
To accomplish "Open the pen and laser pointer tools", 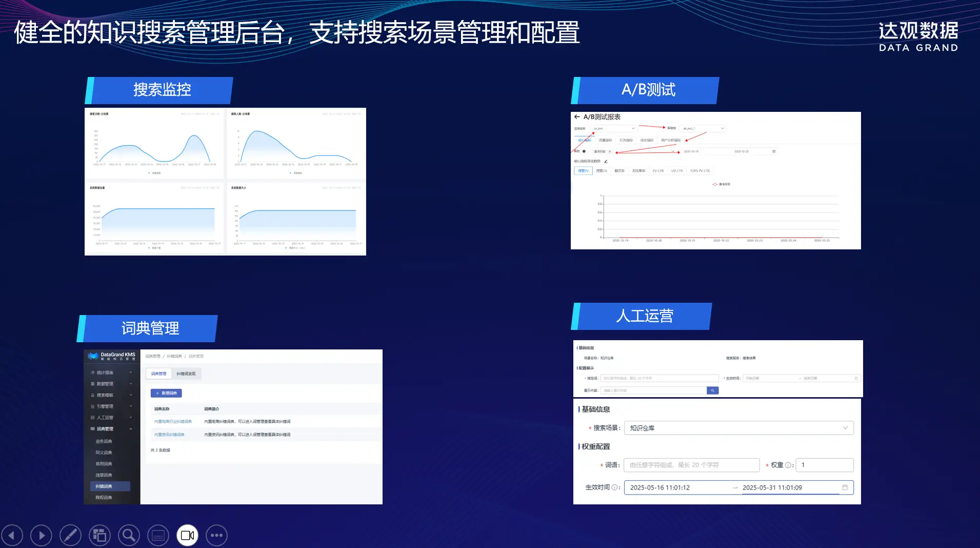I will pos(70,536).
